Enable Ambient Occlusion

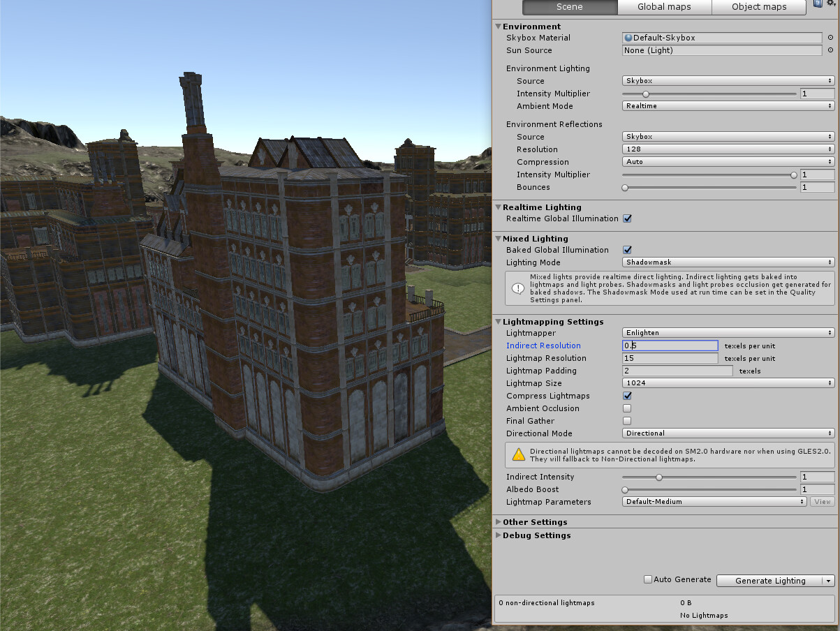[626, 408]
